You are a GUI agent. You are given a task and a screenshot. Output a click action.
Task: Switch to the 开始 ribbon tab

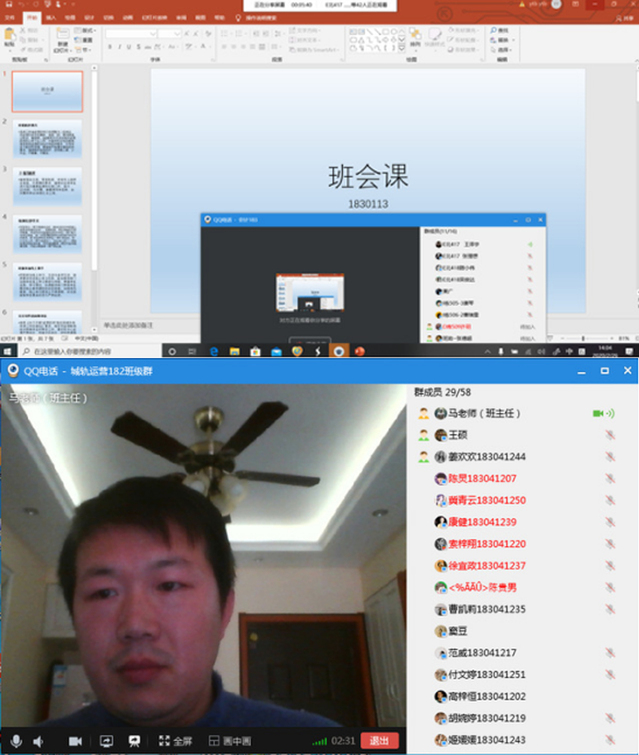point(33,18)
